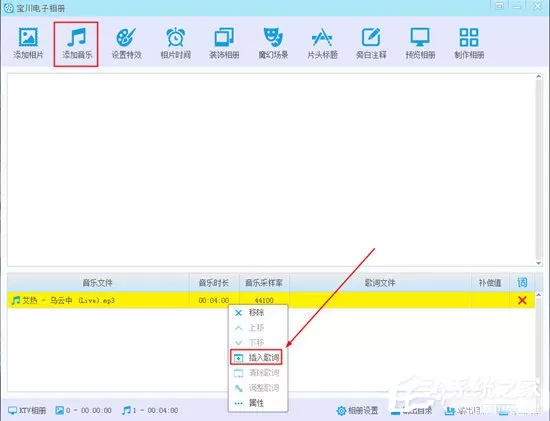Open the 添加音乐 (add music) tool

(x=77, y=44)
